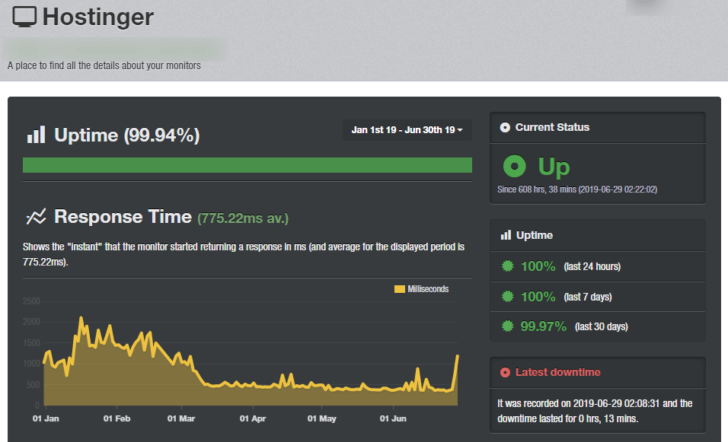
Task: Click the Current Status panel title
Action: click(552, 127)
